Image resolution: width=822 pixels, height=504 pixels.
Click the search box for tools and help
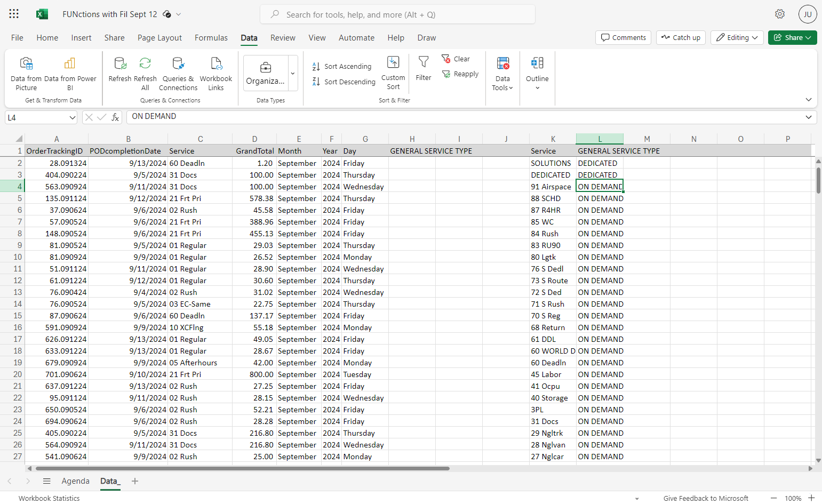(397, 14)
